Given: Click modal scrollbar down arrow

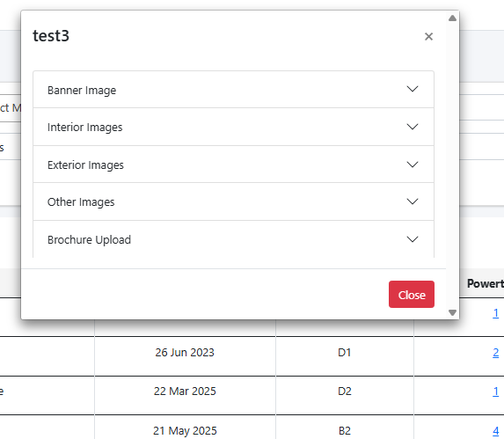Looking at the screenshot, I should 453,312.
